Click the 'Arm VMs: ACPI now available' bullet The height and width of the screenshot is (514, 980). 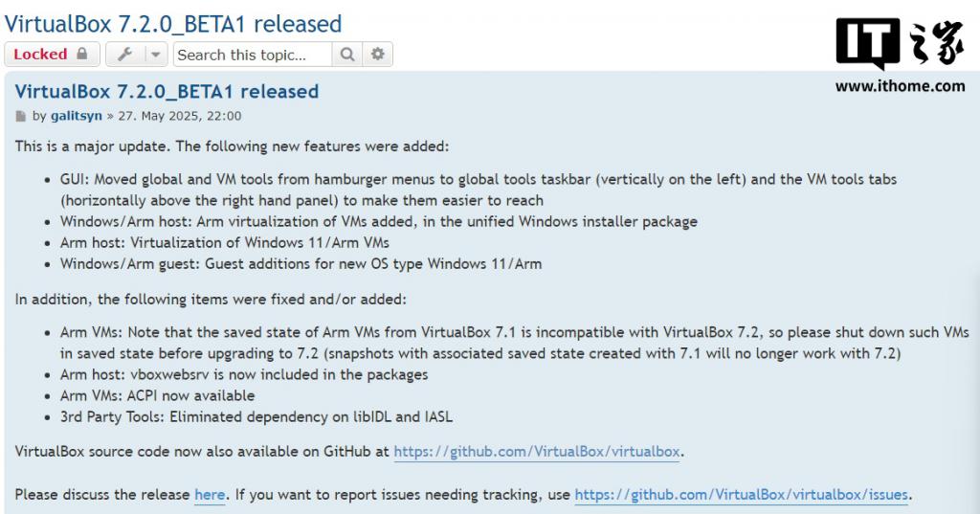coord(158,396)
